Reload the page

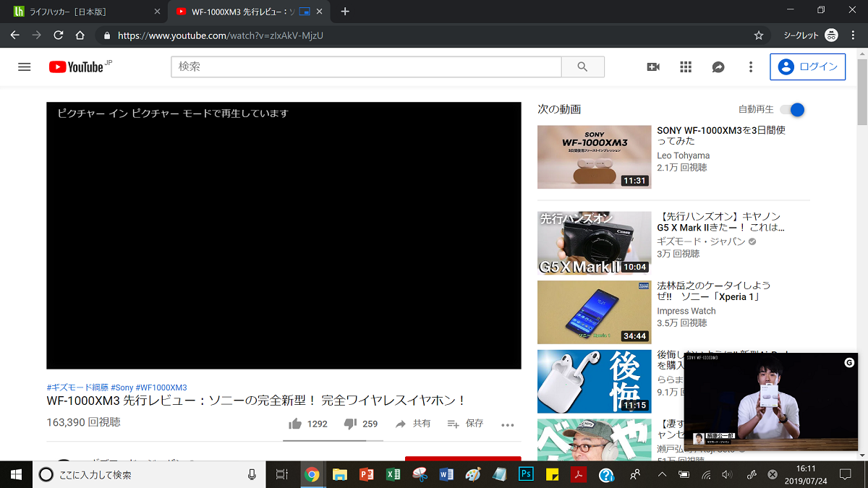(x=58, y=35)
